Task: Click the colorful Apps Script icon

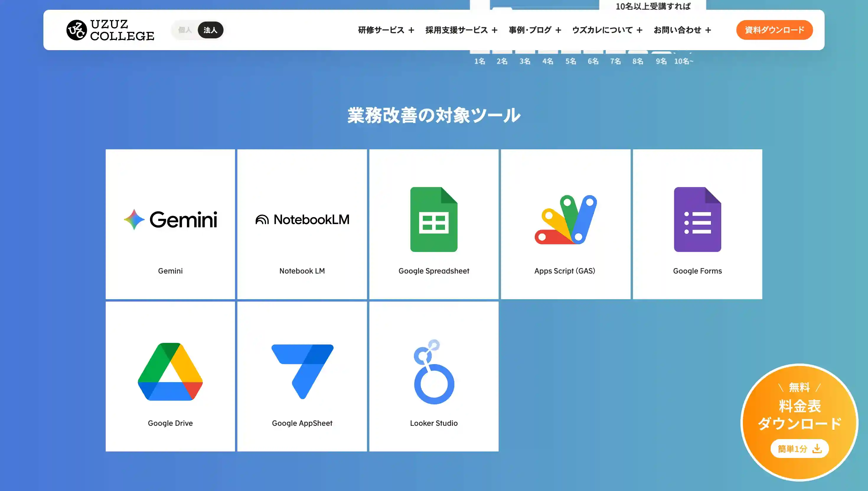Action: tap(566, 220)
